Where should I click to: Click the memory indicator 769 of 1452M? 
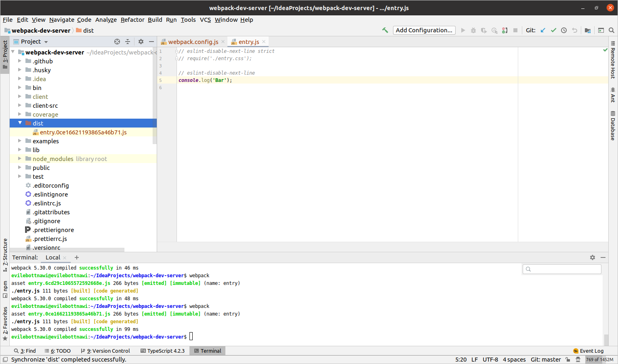[x=600, y=360]
